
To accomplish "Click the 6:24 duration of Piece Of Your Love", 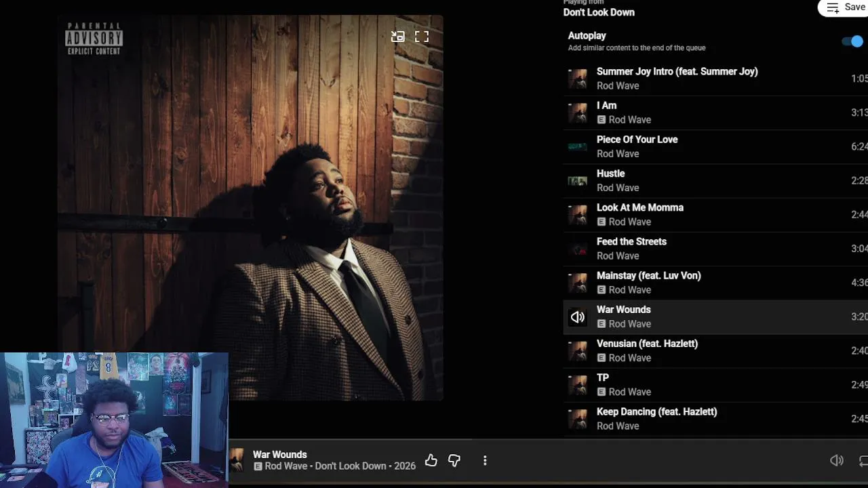I will (859, 146).
